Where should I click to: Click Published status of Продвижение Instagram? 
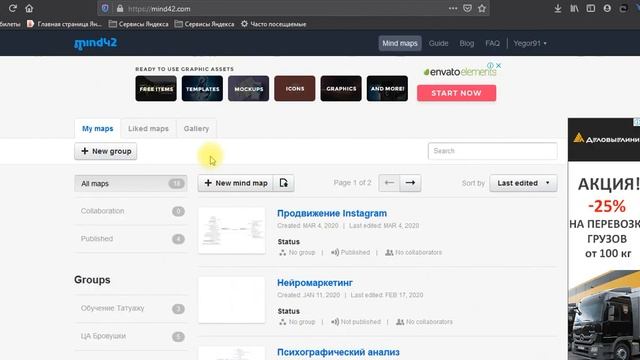click(x=351, y=253)
